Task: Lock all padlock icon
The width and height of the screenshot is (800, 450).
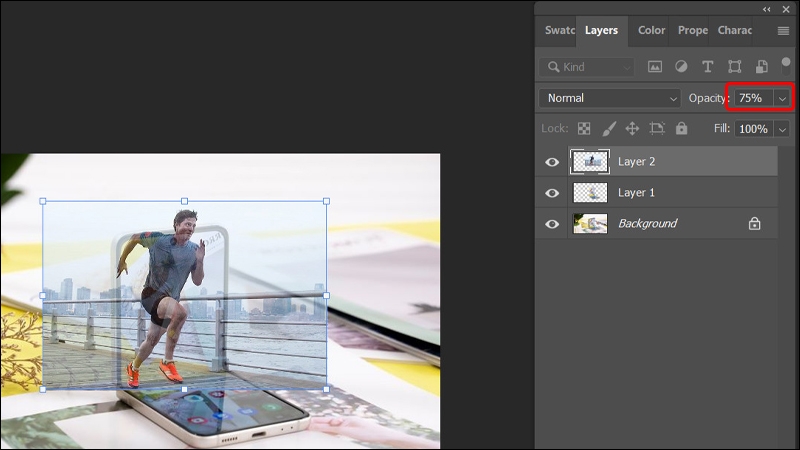Action: pyautogui.click(x=682, y=128)
